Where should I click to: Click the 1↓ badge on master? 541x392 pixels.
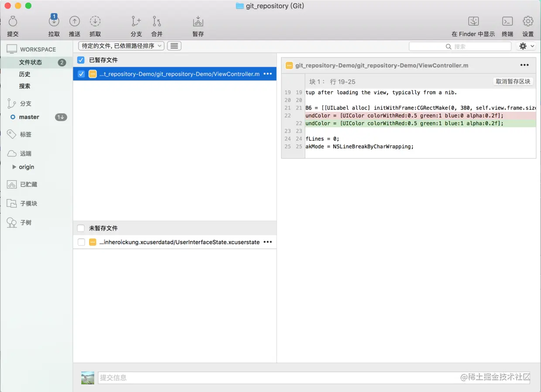61,117
